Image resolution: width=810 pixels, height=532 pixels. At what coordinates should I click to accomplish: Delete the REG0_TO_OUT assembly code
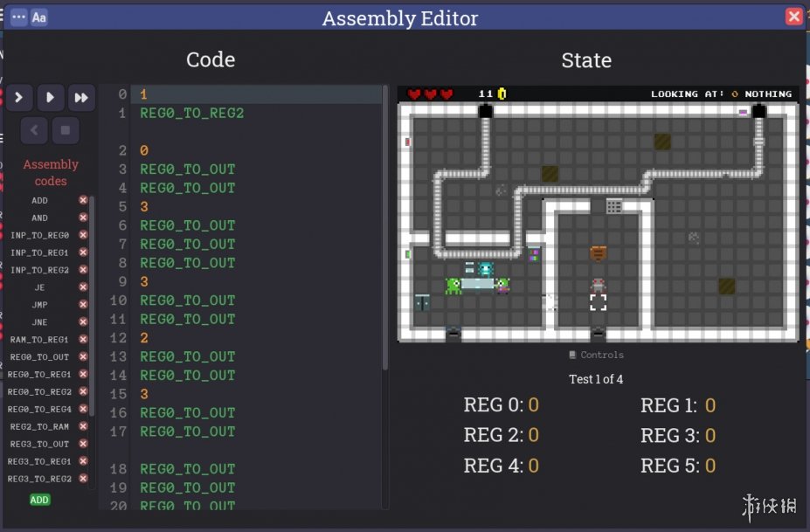[83, 357]
